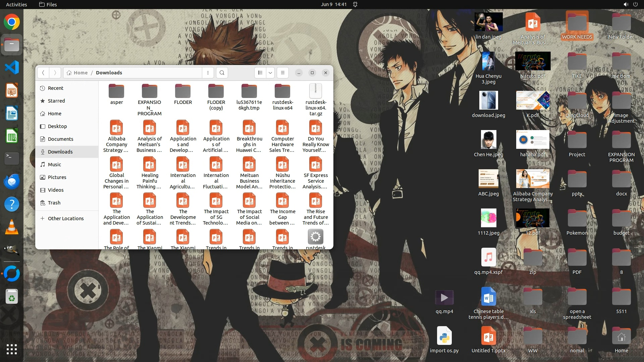Click the notification bell in the top bar
The image size is (644, 362).
coord(355,4)
